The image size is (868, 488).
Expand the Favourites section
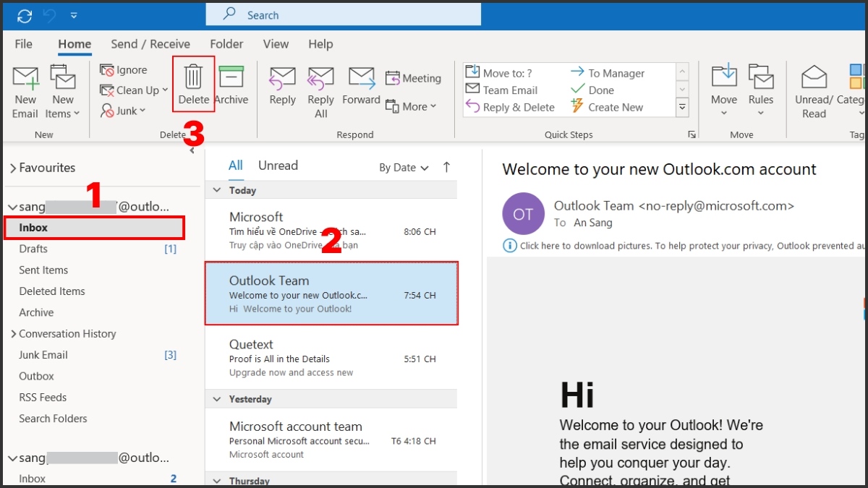pyautogui.click(x=13, y=168)
